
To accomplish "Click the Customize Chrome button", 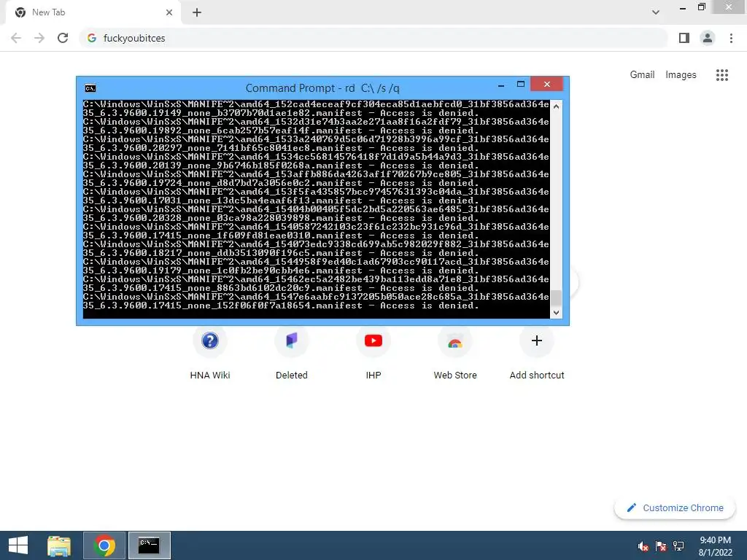I will (x=675, y=507).
